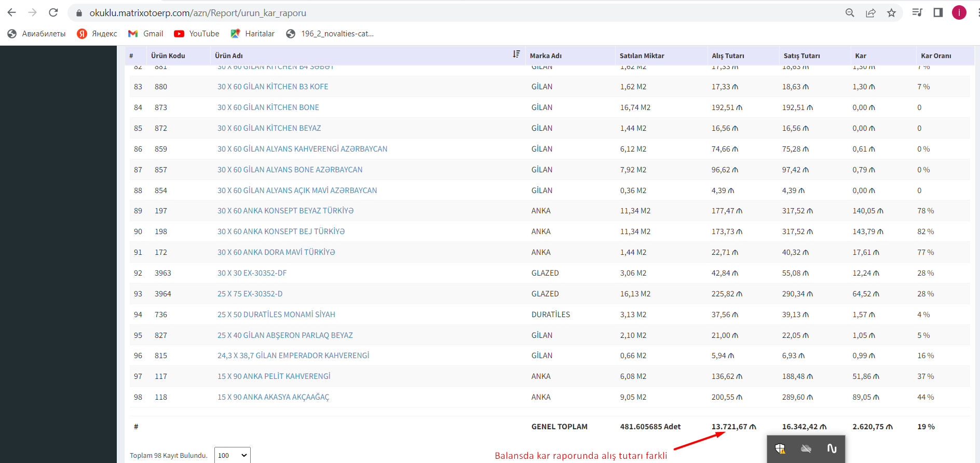Open product 25 X 75 EX-30352-D
This screenshot has width=980, height=463.
(x=250, y=294)
